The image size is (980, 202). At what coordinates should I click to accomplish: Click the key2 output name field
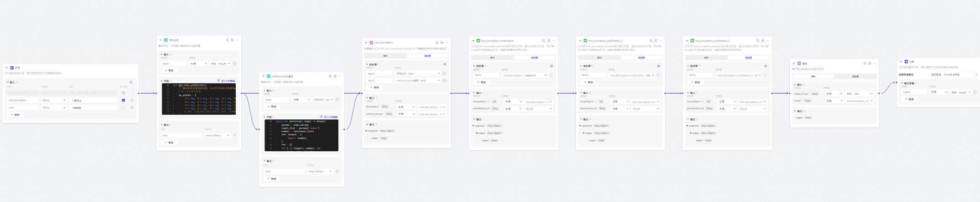click(284, 171)
